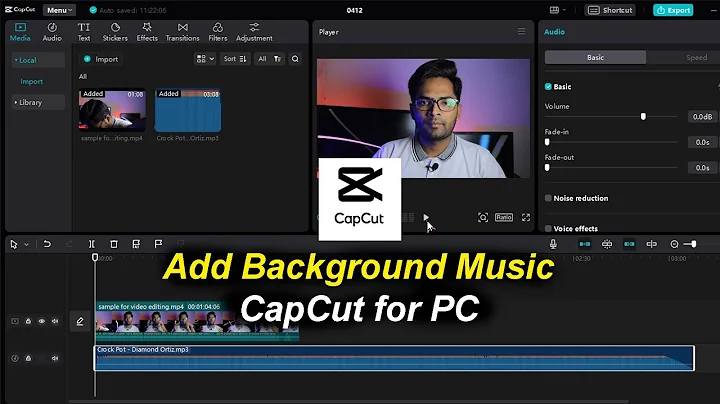Enter fullscreen preview
Image resolution: width=720 pixels, height=404 pixels.
coord(526,217)
